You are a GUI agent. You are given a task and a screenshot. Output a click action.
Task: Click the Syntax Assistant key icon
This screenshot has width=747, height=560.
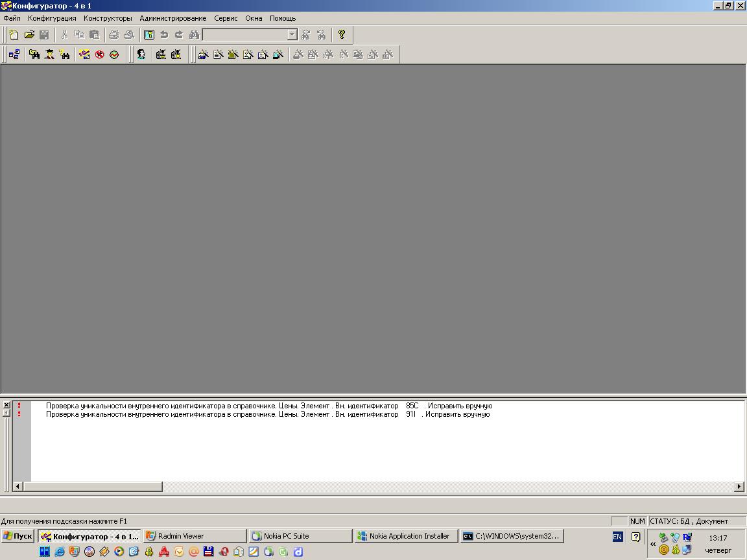[149, 35]
